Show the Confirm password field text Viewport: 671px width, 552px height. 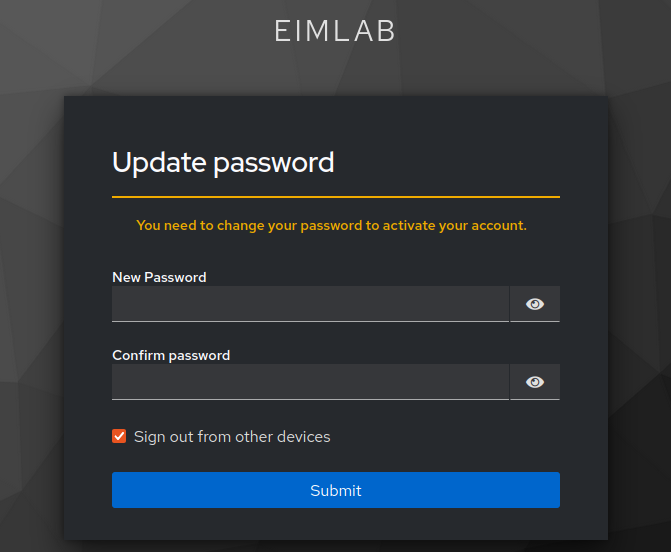click(535, 382)
